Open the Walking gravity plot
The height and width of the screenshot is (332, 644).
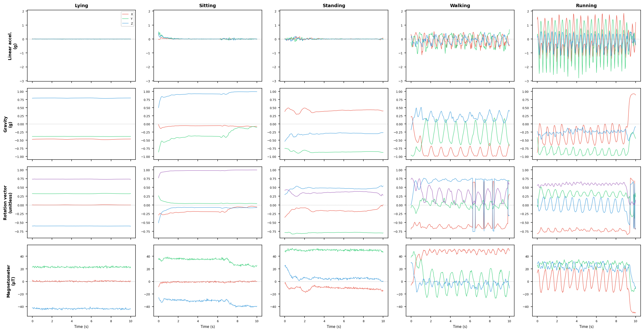pos(460,124)
